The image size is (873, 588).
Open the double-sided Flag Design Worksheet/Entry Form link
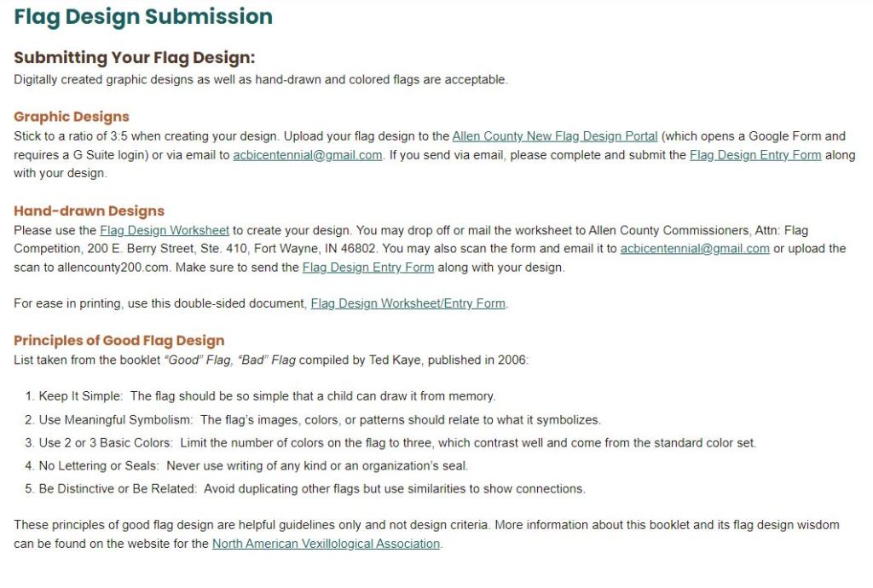408,303
